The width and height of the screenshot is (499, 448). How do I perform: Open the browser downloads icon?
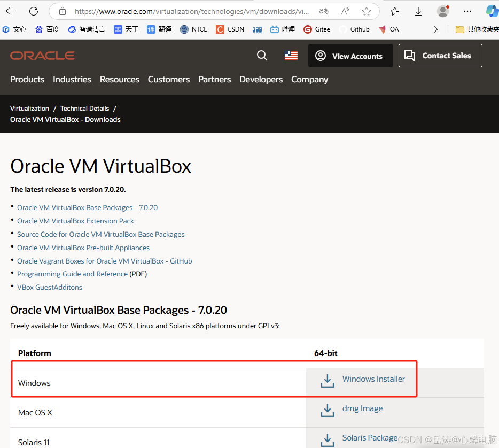click(x=418, y=11)
